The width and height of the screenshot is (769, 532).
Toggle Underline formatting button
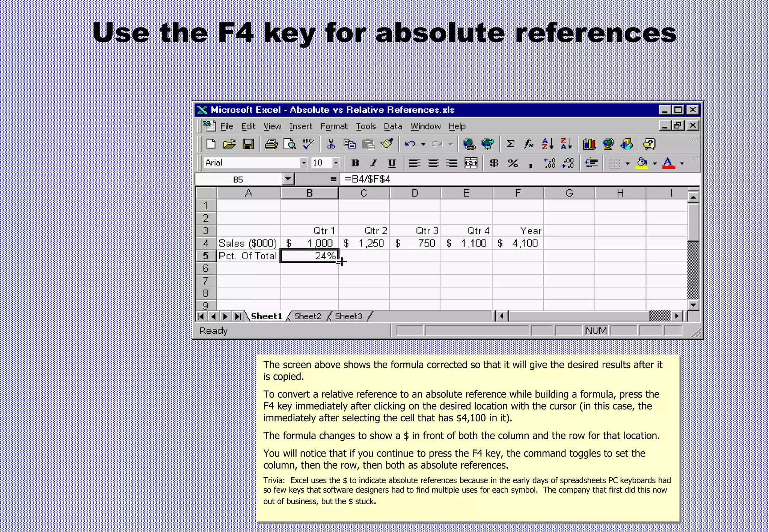pyautogui.click(x=392, y=163)
